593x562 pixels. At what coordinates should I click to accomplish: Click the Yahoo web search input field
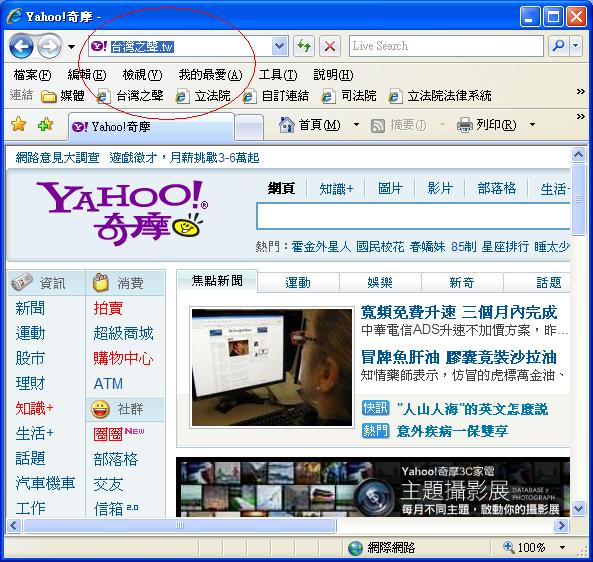(413, 216)
